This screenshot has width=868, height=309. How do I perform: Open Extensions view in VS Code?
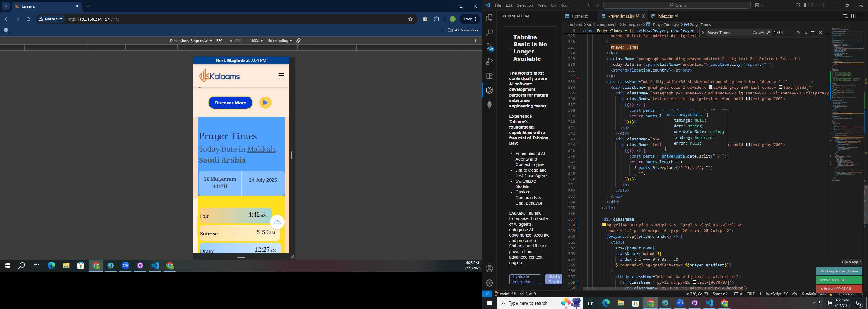pos(489,76)
